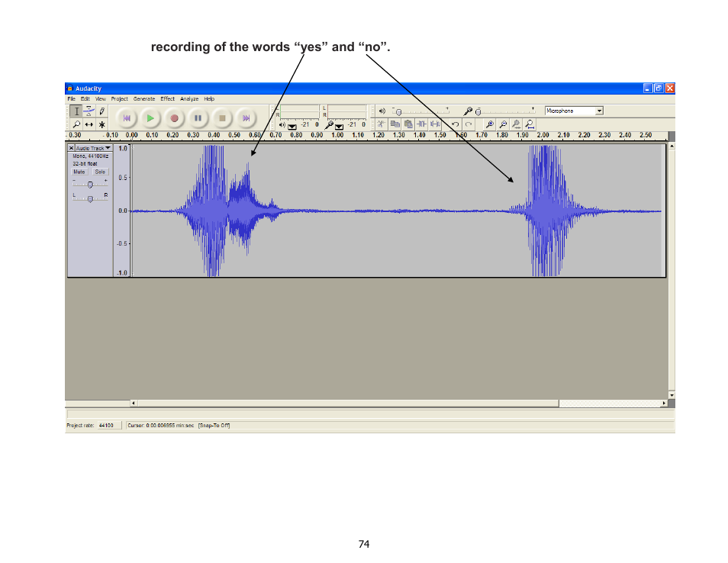Click the Zoom Out magnifier icon

(503, 124)
